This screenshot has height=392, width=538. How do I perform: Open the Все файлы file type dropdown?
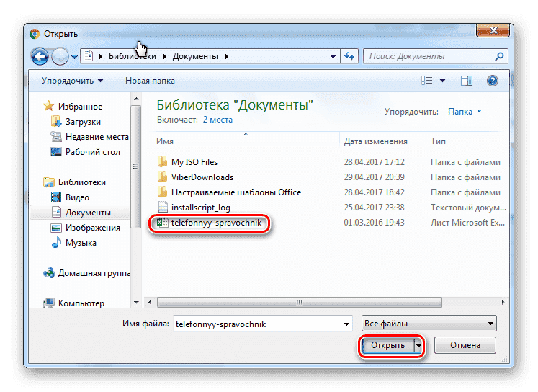click(428, 324)
